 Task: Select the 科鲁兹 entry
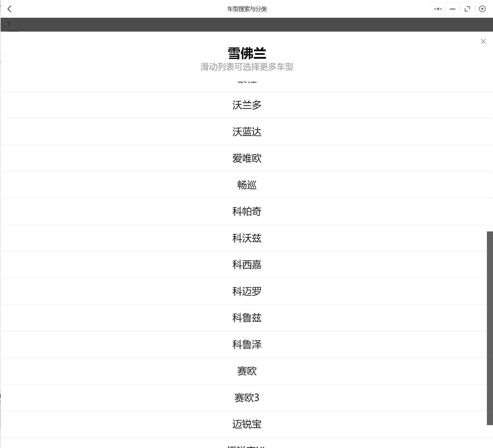tap(247, 318)
